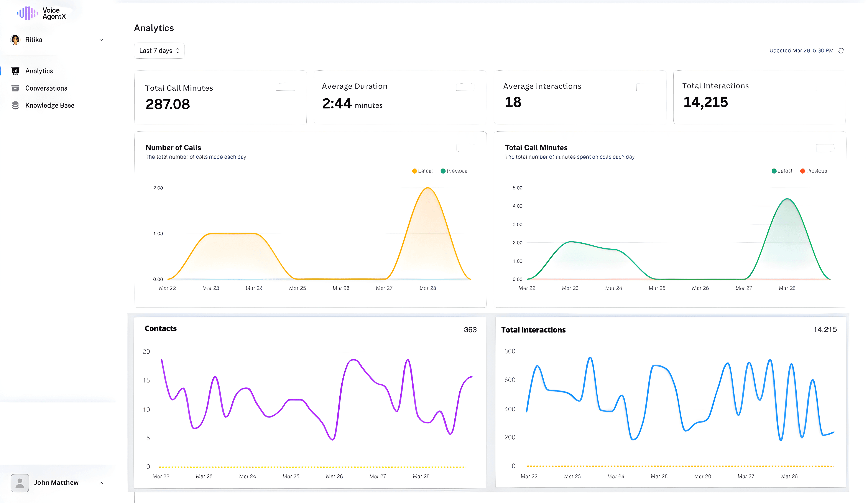Click Mar 25 axis label in Number of Calls chart

tap(298, 288)
